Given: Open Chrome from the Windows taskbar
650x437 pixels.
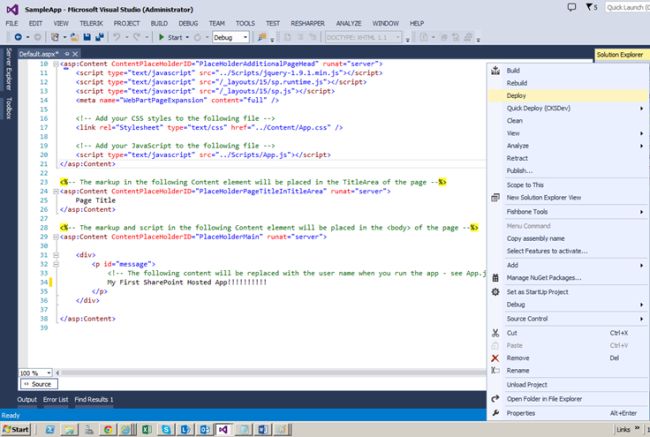Looking at the screenshot, I should coord(106,428).
